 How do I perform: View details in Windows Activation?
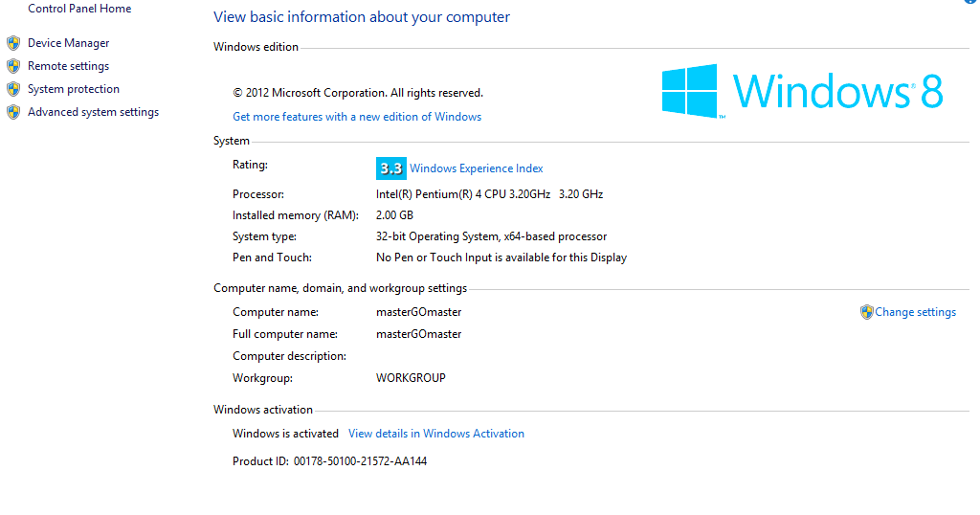pos(436,434)
